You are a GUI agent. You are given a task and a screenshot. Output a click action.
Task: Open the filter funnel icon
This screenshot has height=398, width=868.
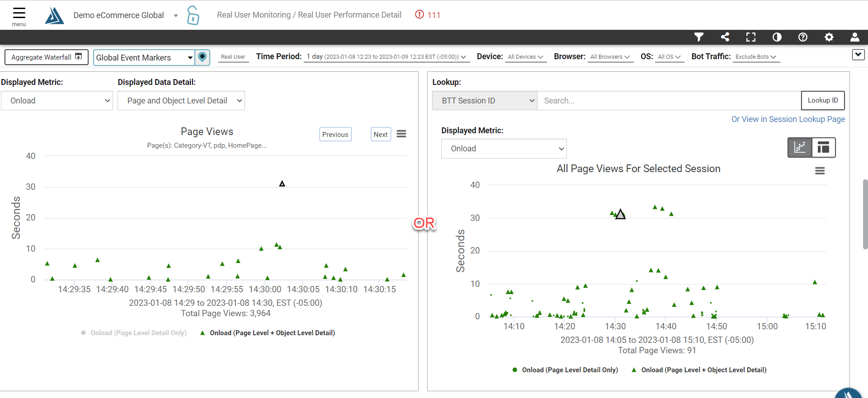pos(699,37)
